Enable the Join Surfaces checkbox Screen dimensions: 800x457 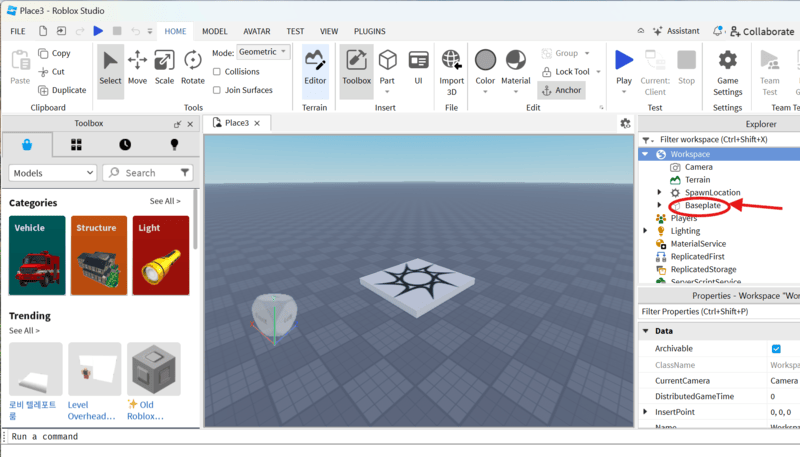(217, 90)
